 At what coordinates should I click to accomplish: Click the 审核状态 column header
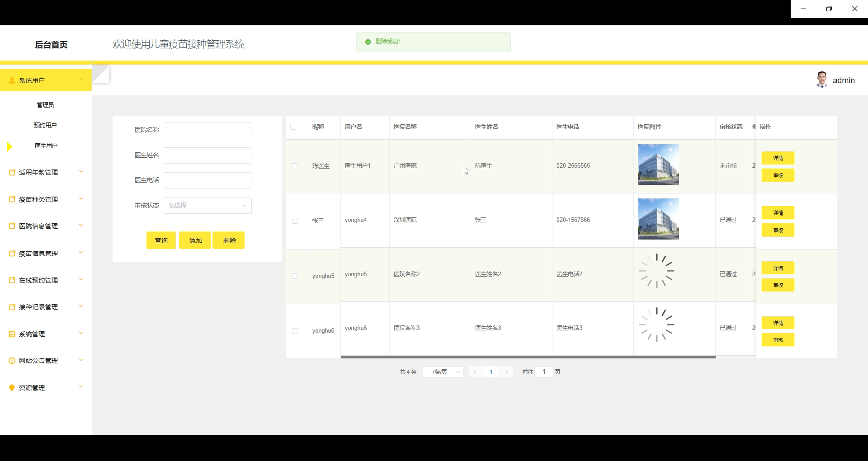pyautogui.click(x=731, y=127)
